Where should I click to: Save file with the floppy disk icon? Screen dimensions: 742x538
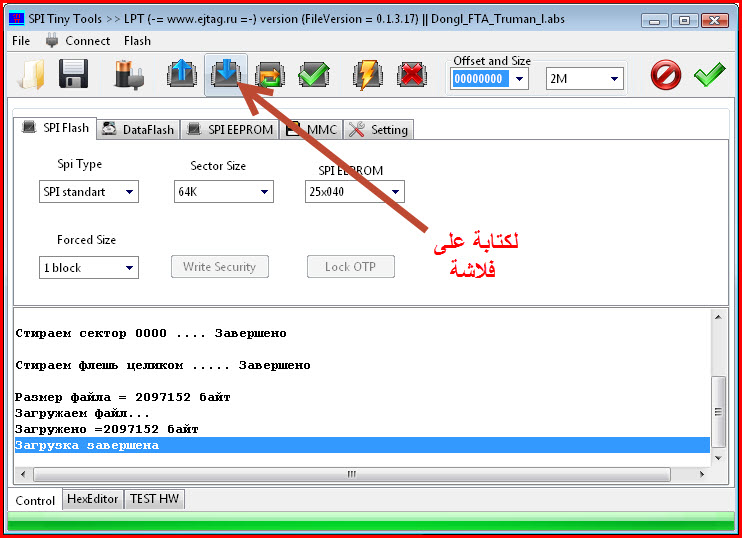(73, 74)
